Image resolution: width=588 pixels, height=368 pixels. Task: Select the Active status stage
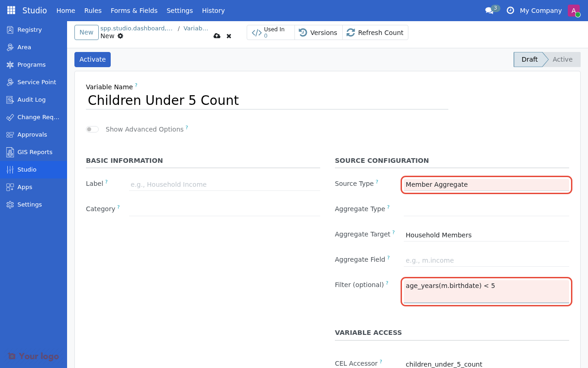(x=562, y=59)
